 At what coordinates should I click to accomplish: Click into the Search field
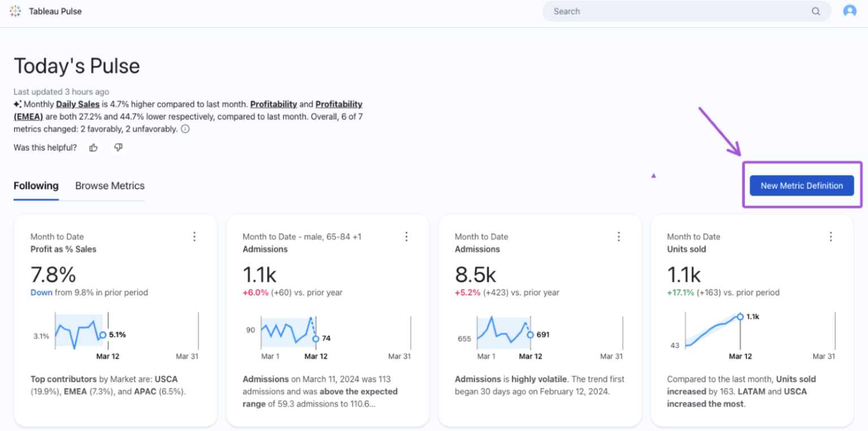[x=687, y=11]
